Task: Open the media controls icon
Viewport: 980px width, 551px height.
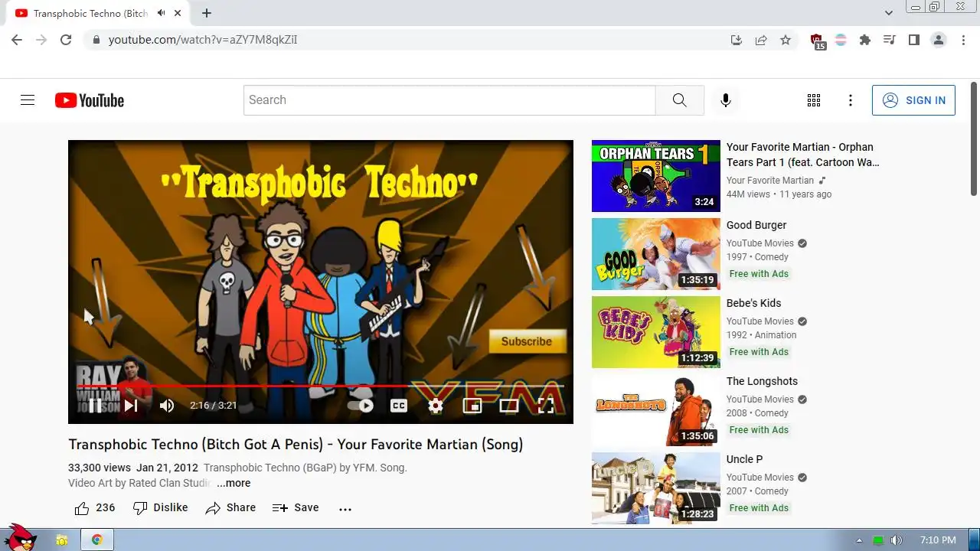Action: pyautogui.click(x=890, y=40)
